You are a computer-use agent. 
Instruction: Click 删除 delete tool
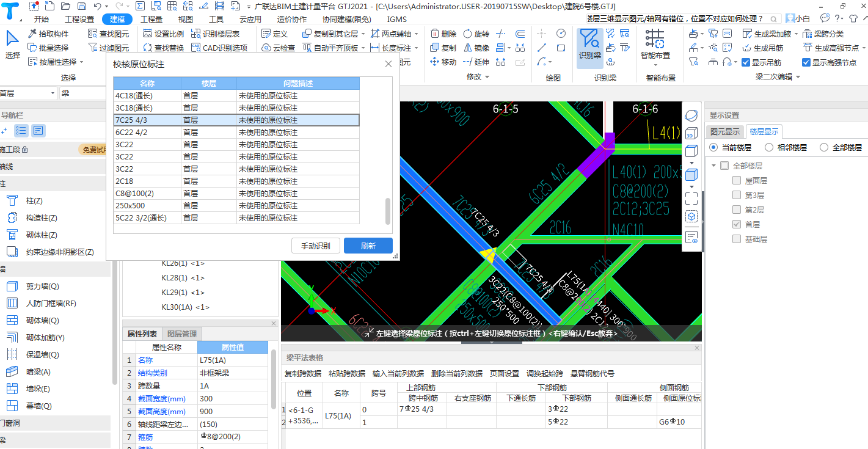click(443, 34)
